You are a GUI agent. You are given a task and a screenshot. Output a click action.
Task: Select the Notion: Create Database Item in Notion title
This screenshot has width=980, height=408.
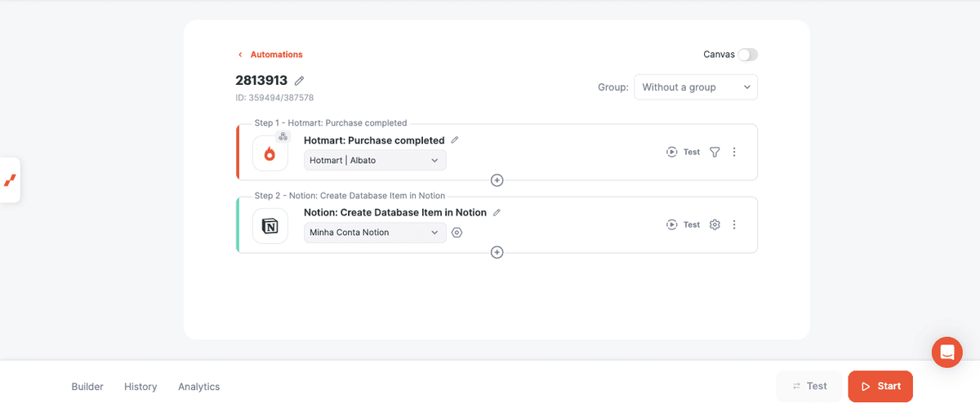[x=395, y=212]
